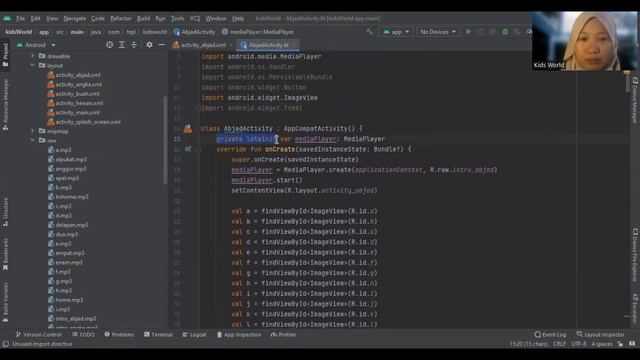Viewport: 640px width, 360px height.
Task: Click the Android Studio logo icon
Action: pos(7,18)
